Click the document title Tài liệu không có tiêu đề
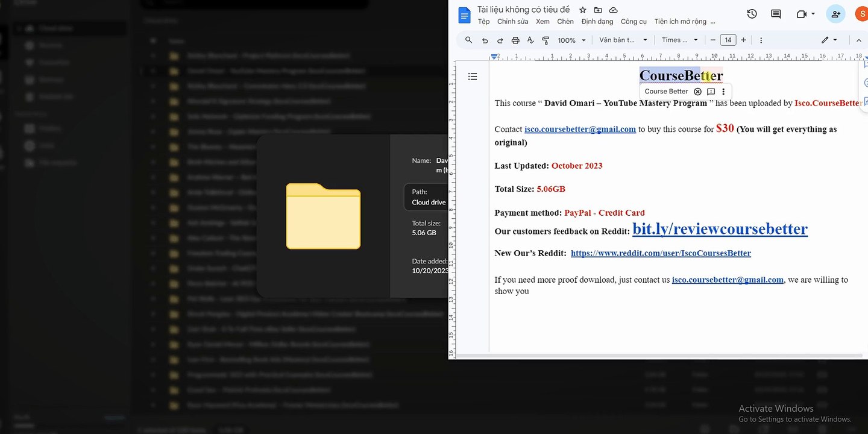Screen dimensions: 868x434 [x=523, y=10]
